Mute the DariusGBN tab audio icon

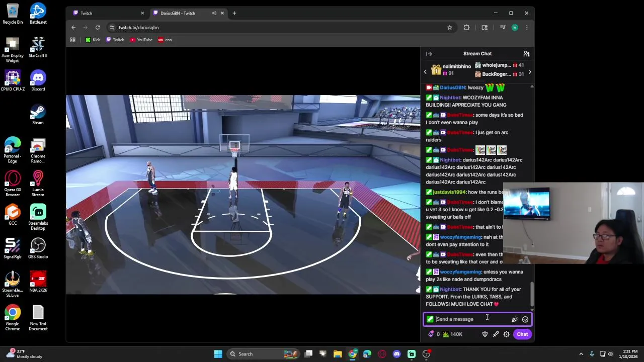point(214,13)
